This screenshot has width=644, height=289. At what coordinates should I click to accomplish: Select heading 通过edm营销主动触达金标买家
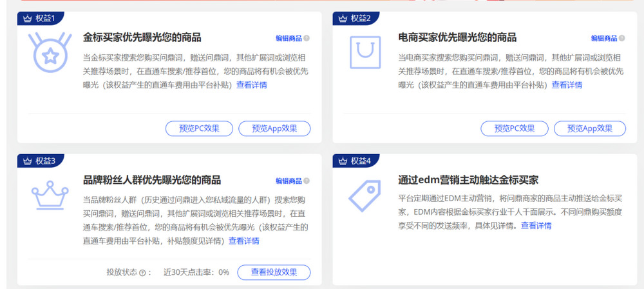pos(468,180)
